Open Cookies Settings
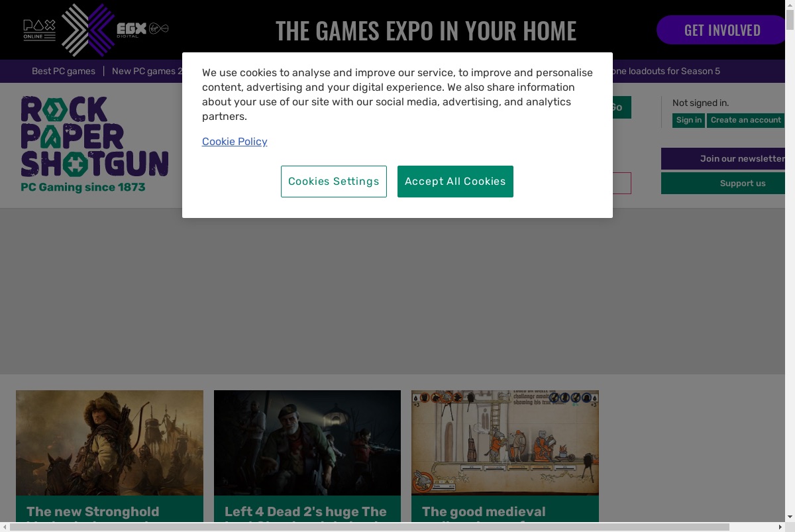This screenshot has height=532, width=795. pyautogui.click(x=334, y=182)
